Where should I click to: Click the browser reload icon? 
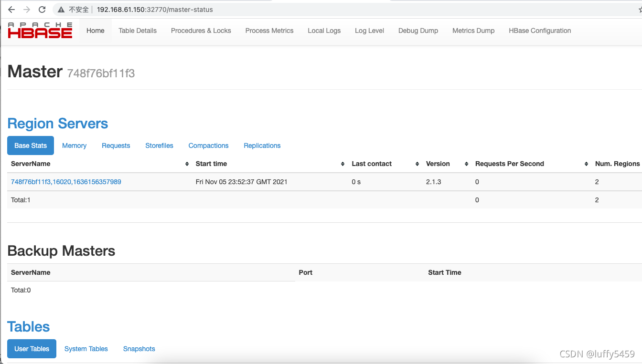42,9
